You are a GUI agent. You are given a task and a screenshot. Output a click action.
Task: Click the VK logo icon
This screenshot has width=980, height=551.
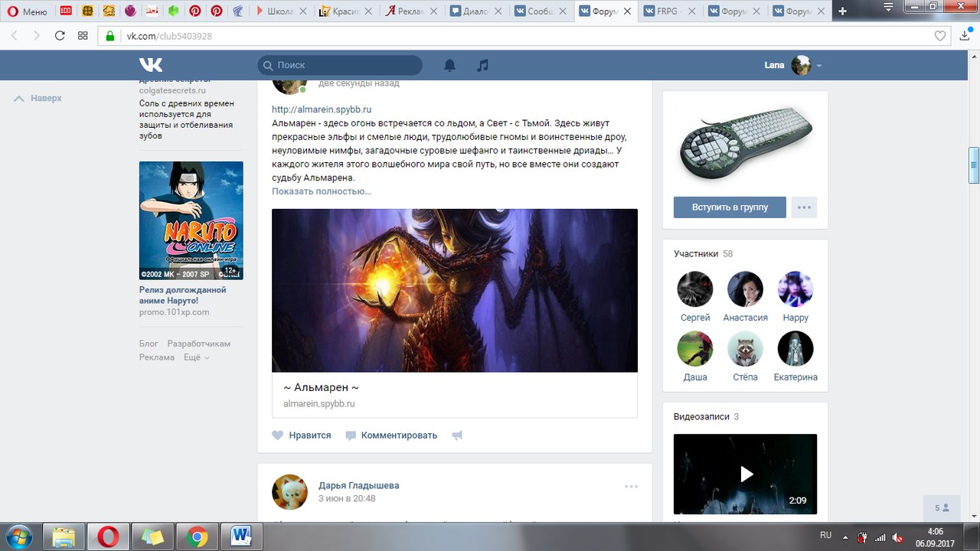click(x=151, y=65)
